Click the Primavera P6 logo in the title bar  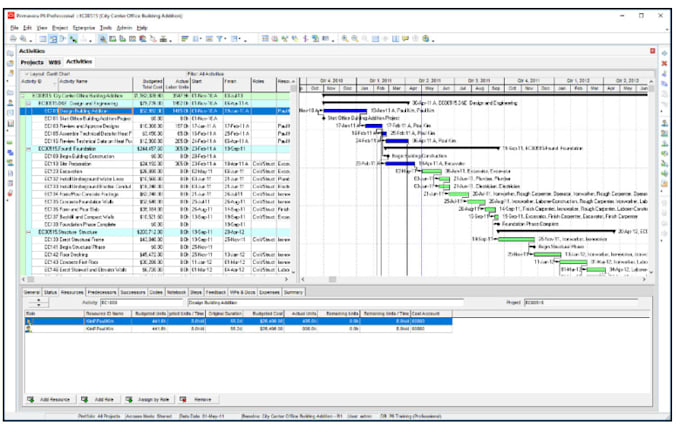point(11,16)
